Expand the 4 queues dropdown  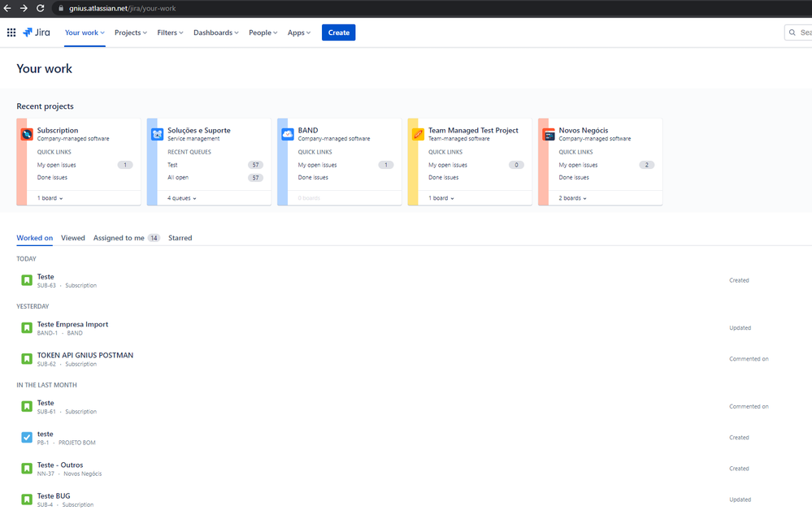pyautogui.click(x=182, y=198)
